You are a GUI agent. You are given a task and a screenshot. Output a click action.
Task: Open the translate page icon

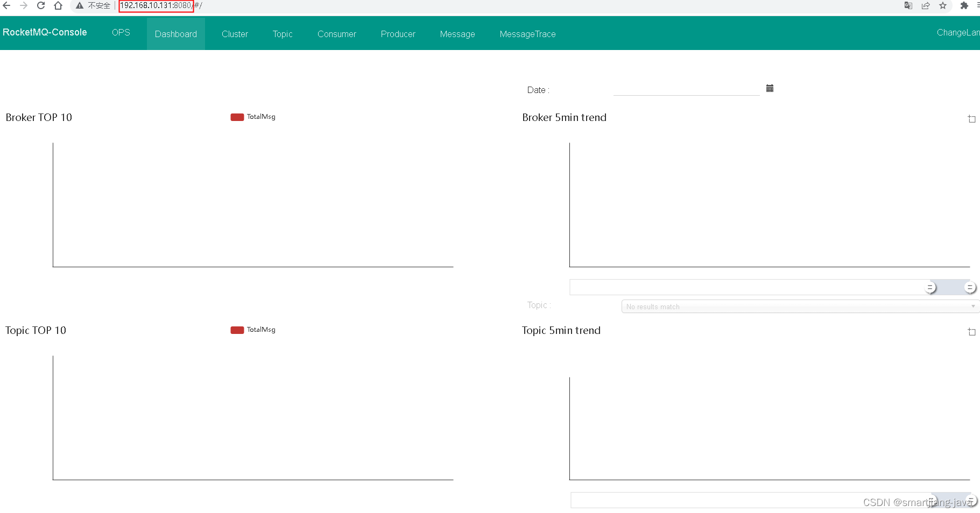(x=908, y=5)
